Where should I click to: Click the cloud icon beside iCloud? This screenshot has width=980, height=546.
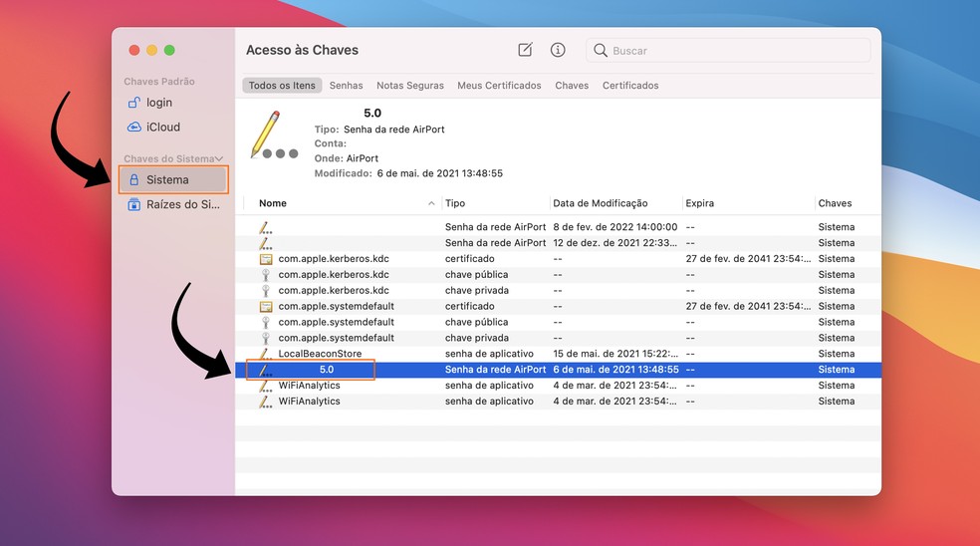coord(134,127)
